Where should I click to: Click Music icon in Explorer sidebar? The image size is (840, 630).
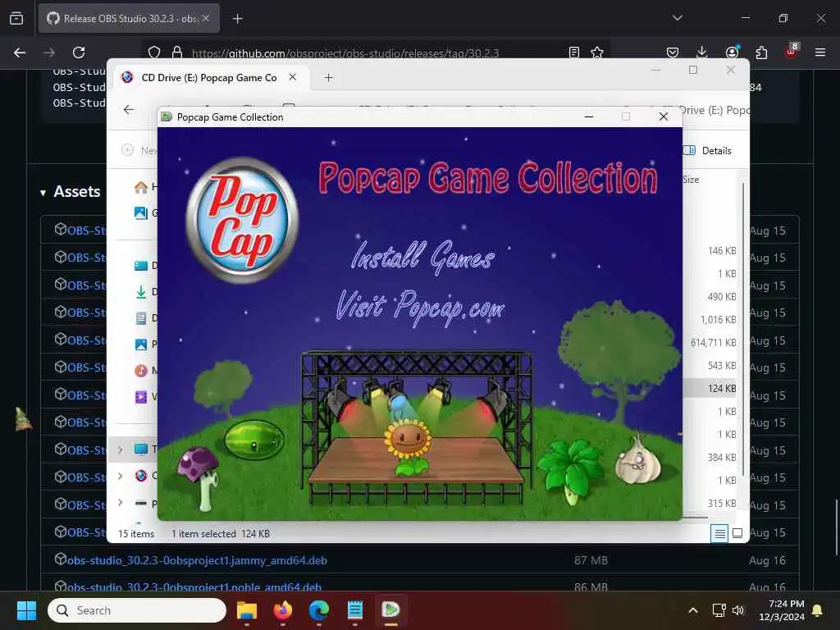pos(141,370)
